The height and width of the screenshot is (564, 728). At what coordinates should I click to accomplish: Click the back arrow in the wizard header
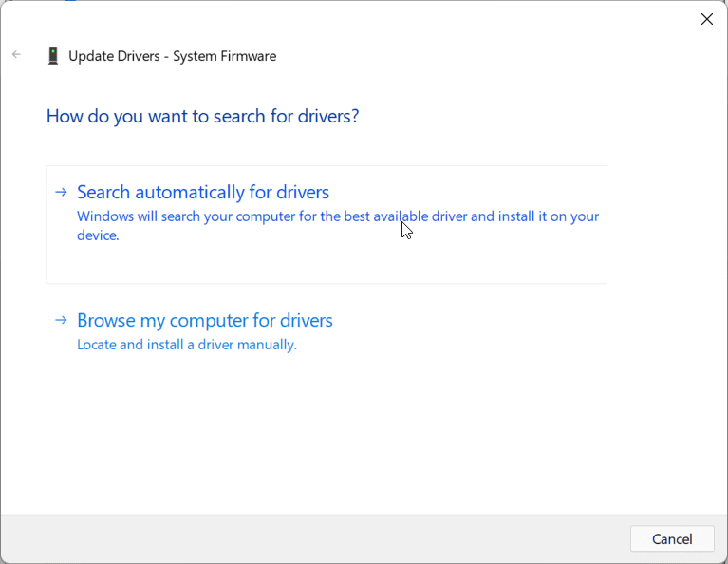coord(16,55)
